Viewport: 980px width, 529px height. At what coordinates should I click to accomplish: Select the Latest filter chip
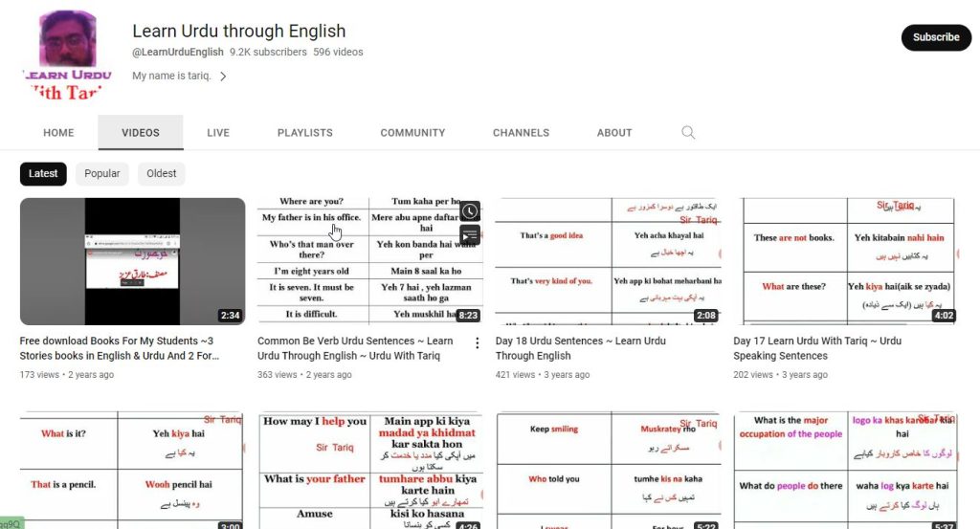click(x=43, y=174)
